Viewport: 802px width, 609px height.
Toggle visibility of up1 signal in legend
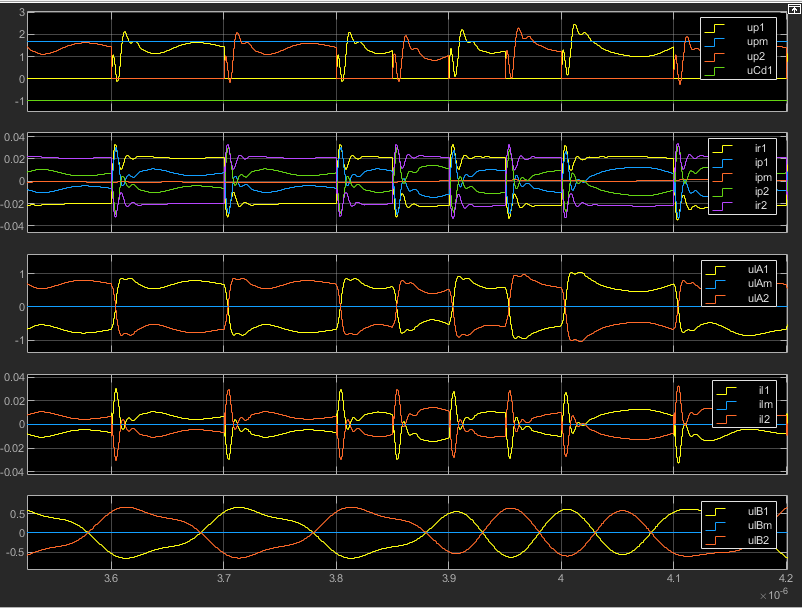pos(755,28)
